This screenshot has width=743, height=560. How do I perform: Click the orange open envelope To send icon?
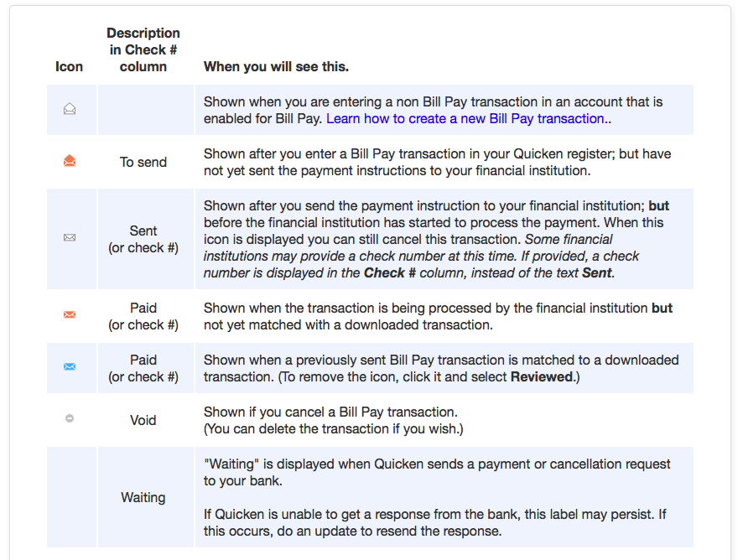pos(70,161)
